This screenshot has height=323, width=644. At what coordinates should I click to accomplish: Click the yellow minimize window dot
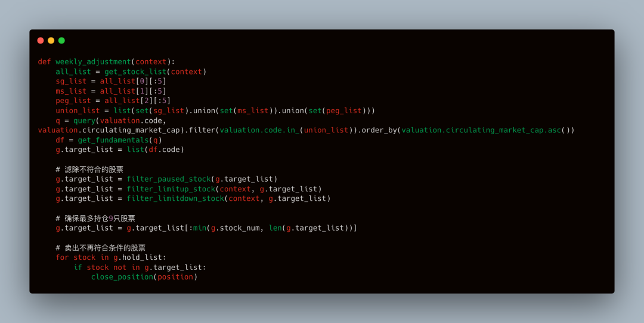click(51, 40)
